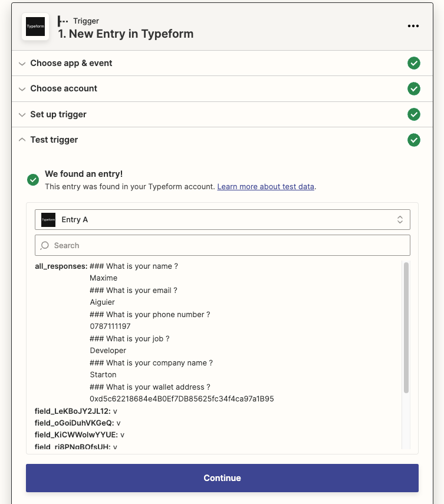
Task: Click the answer Aiguier
Action: point(102,302)
